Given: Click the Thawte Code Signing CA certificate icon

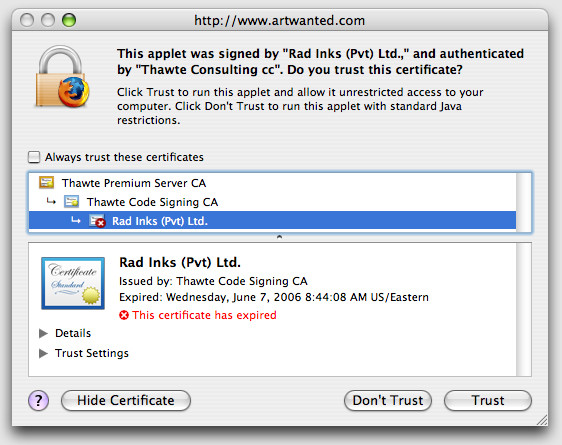Looking at the screenshot, I should pos(72,202).
